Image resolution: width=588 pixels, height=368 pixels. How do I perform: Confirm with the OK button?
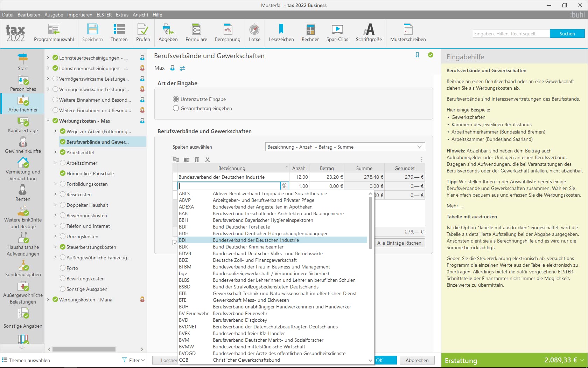point(385,360)
